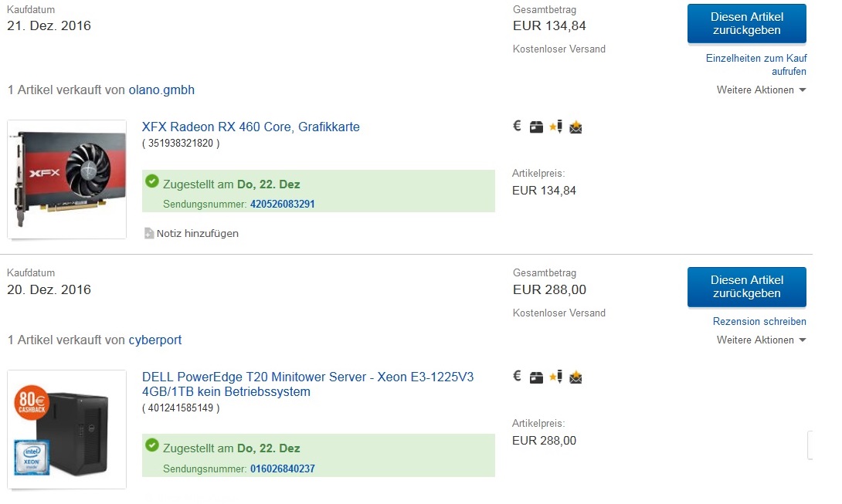This screenshot has width=842, height=504.
Task: Click the XFX graphics card thumbnail
Action: (x=67, y=179)
